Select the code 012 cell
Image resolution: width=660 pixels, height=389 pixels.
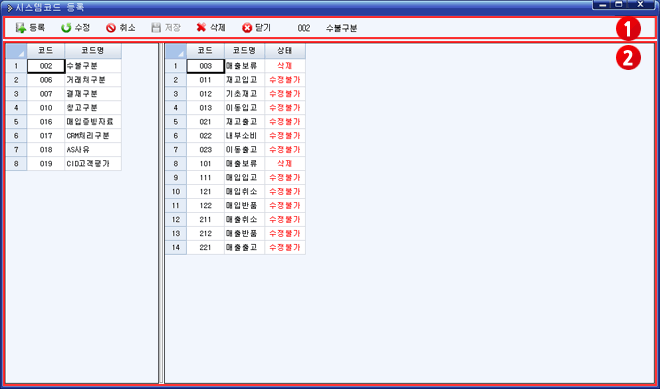coord(205,94)
